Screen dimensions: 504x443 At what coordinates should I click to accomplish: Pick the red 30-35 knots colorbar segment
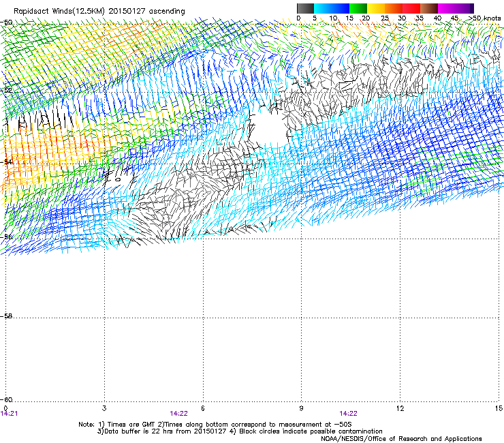411,8
